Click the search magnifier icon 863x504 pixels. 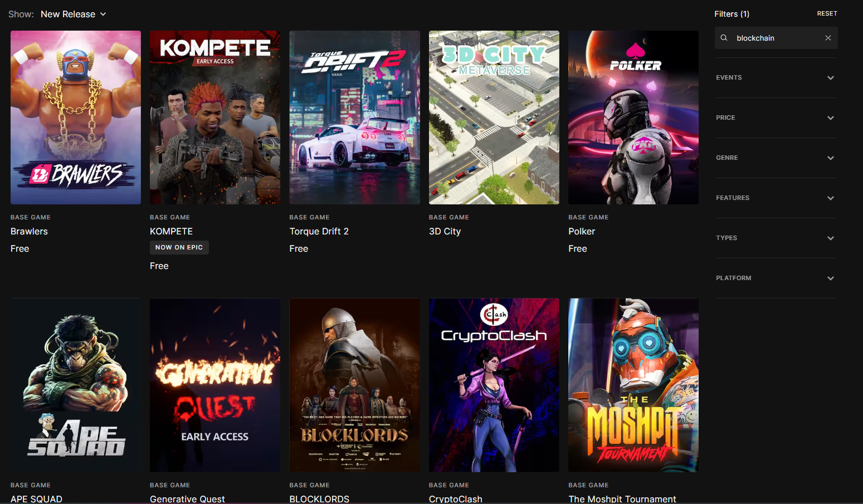[724, 38]
